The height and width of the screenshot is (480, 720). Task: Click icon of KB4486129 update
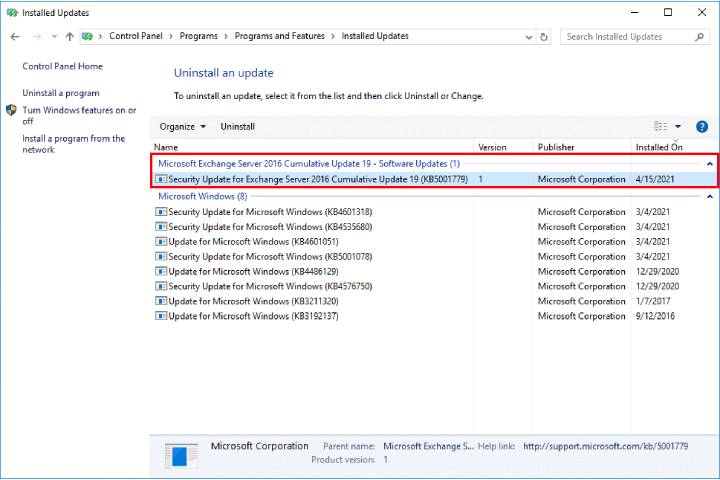[x=161, y=271]
